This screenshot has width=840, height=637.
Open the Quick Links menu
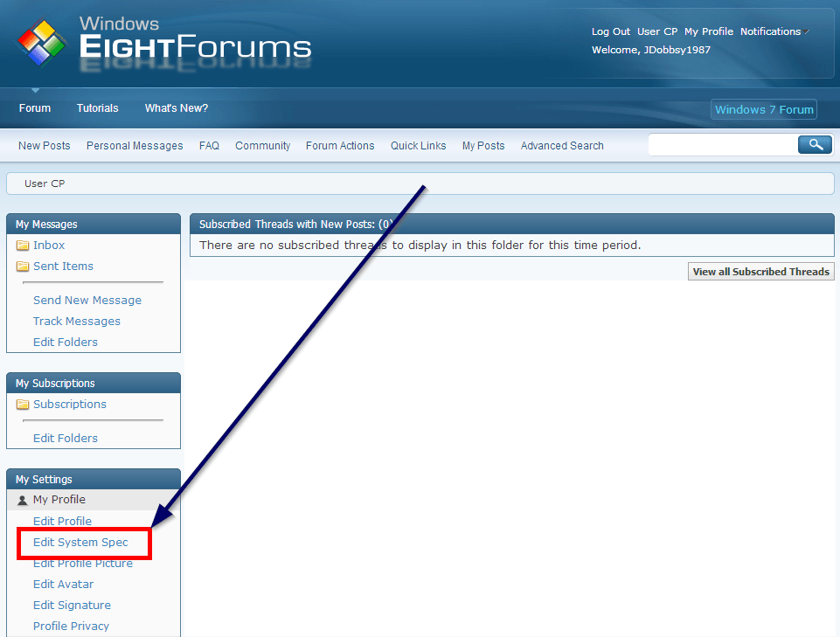coord(419,146)
